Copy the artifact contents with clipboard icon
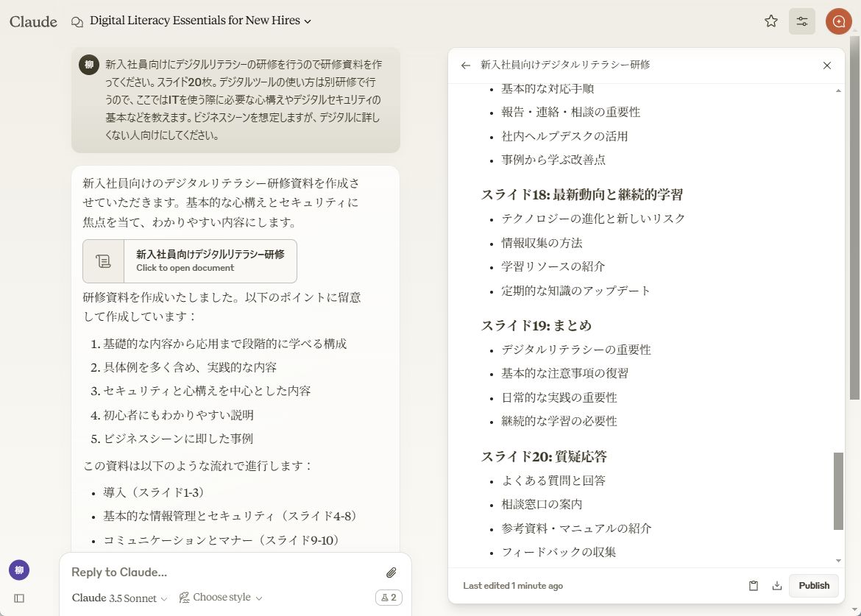The image size is (861, 616). pyautogui.click(x=754, y=586)
